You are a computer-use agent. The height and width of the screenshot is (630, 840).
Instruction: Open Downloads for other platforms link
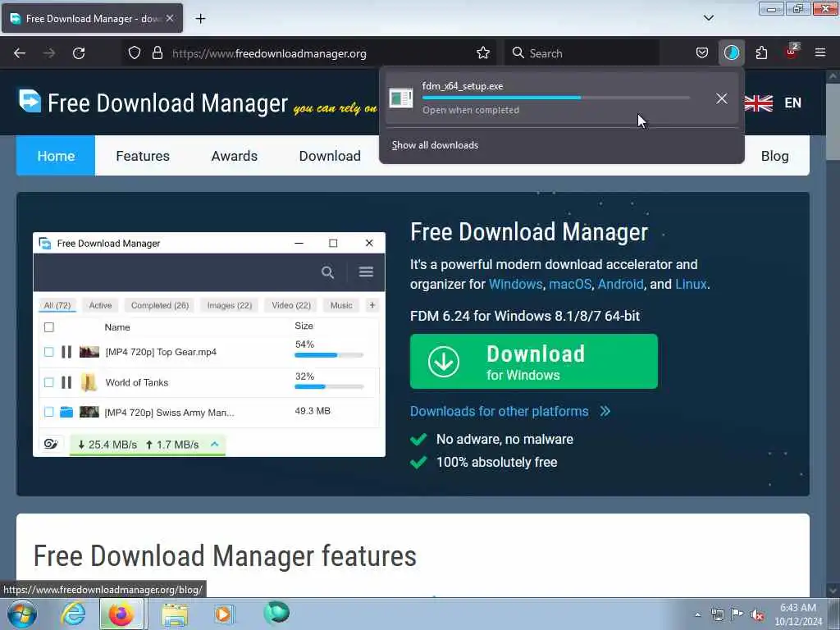[x=510, y=412]
